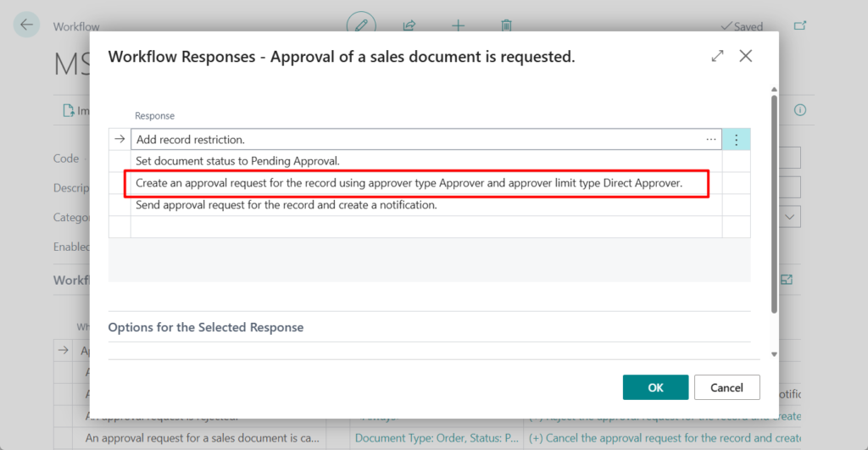Click the dialog's vertical scrollbar
868x450 pixels.
[773, 203]
